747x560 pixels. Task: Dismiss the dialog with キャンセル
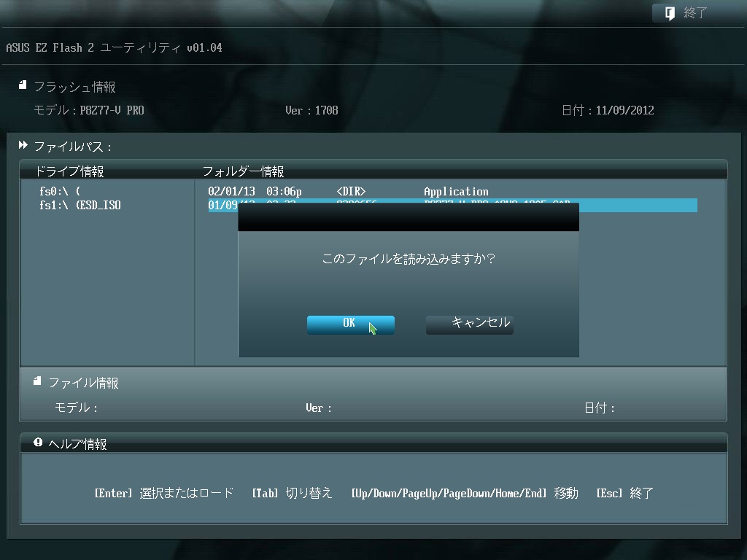469,324
